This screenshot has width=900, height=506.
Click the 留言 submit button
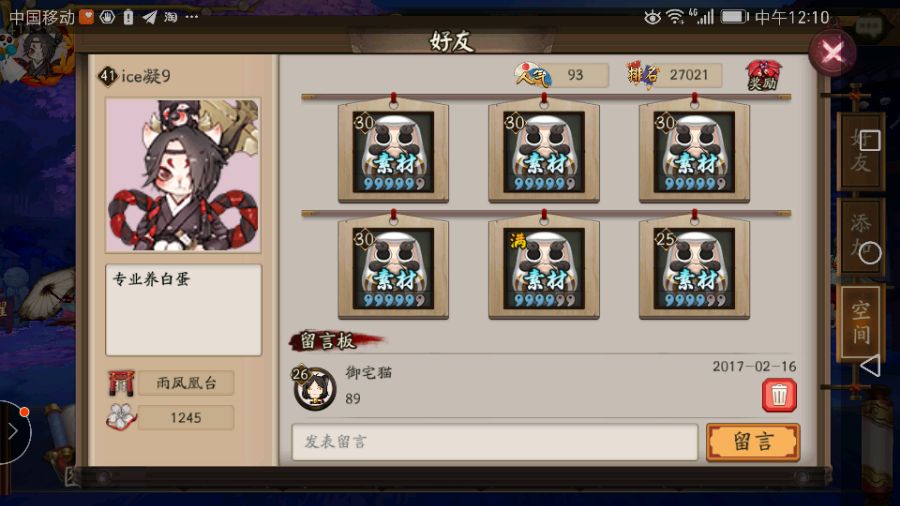coord(753,442)
